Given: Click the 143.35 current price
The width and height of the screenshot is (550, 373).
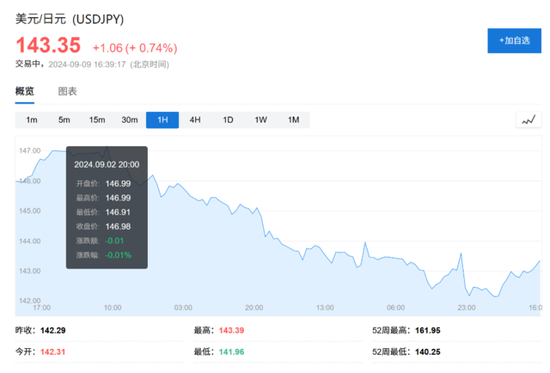Looking at the screenshot, I should pos(48,46).
